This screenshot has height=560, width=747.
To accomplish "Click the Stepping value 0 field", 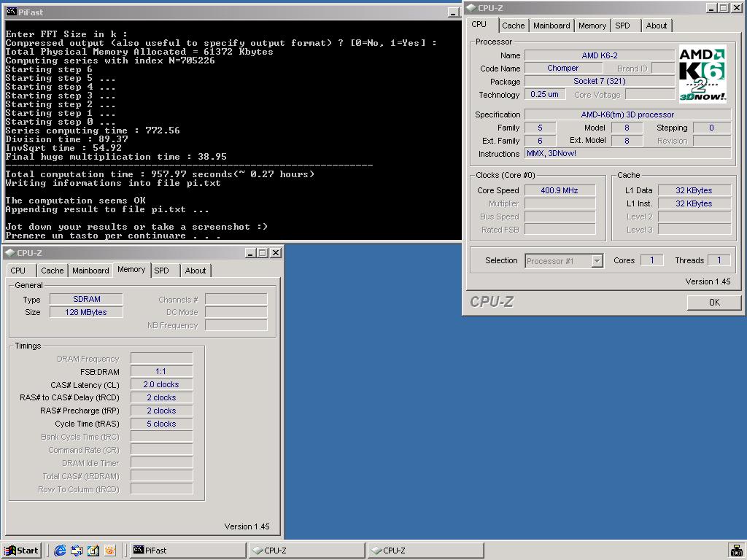I will click(x=712, y=128).
